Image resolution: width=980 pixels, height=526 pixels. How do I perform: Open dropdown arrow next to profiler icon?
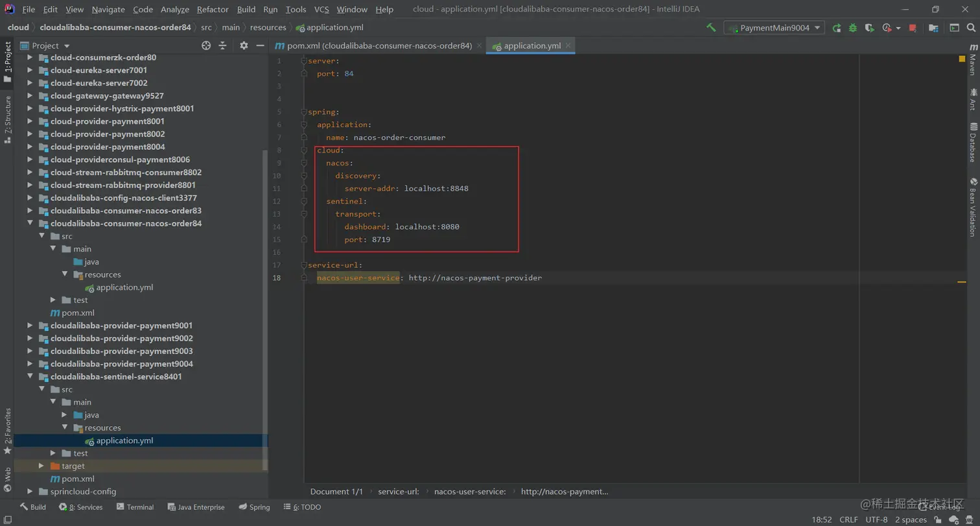click(x=898, y=29)
